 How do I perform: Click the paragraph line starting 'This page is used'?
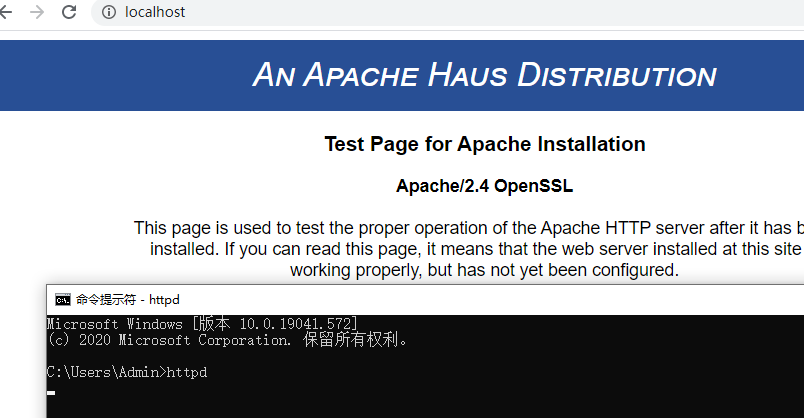pyautogui.click(x=469, y=228)
